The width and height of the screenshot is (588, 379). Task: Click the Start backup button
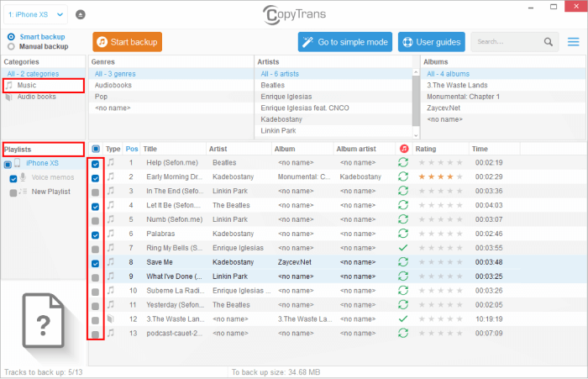tap(128, 42)
